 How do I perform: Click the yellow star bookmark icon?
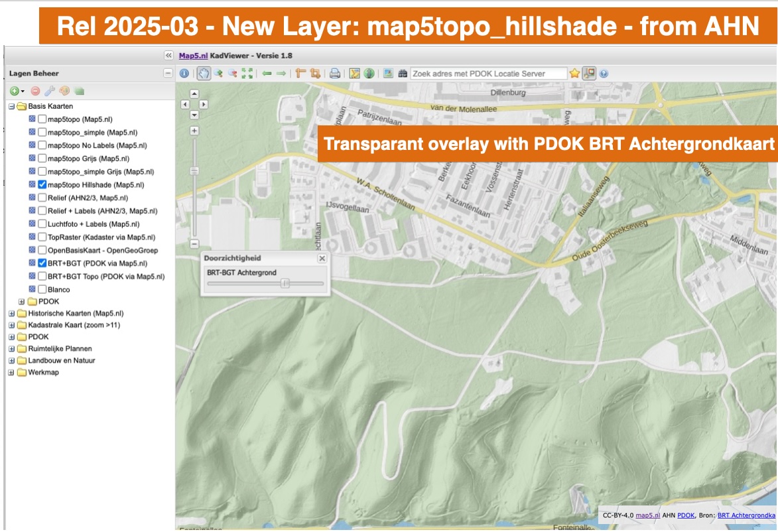coord(574,74)
